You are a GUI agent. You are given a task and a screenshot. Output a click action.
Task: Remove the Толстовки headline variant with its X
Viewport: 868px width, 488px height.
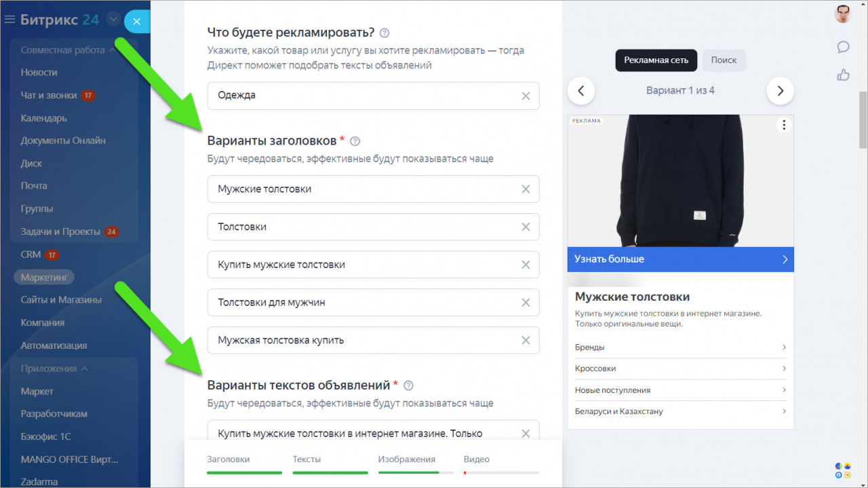pos(526,227)
